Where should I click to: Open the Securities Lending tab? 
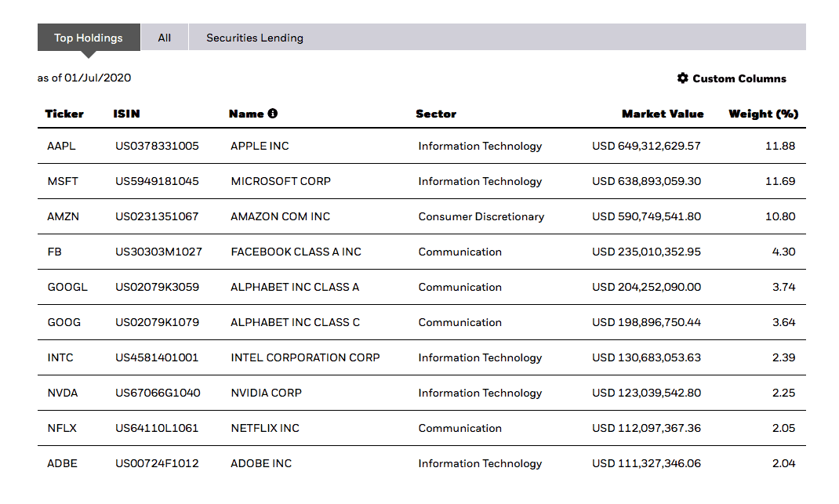255,38
